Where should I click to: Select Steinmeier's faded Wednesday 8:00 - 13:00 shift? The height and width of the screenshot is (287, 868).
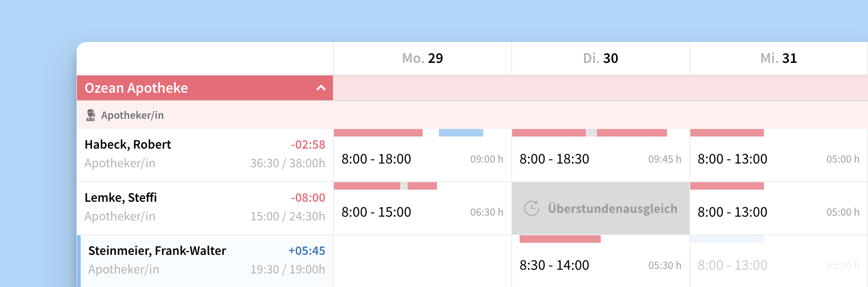pyautogui.click(x=732, y=266)
